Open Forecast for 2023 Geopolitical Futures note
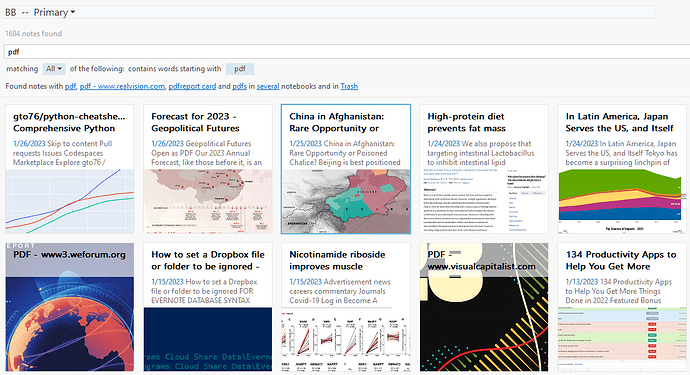 point(208,169)
